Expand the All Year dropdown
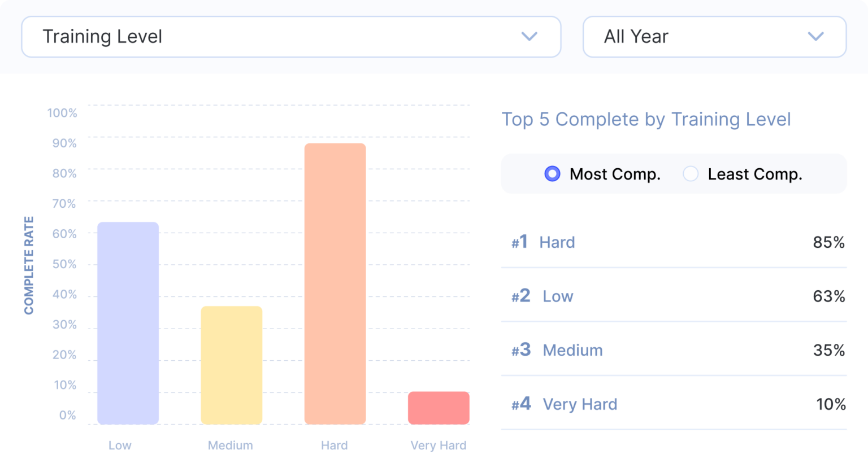The image size is (868, 472). pyautogui.click(x=714, y=37)
